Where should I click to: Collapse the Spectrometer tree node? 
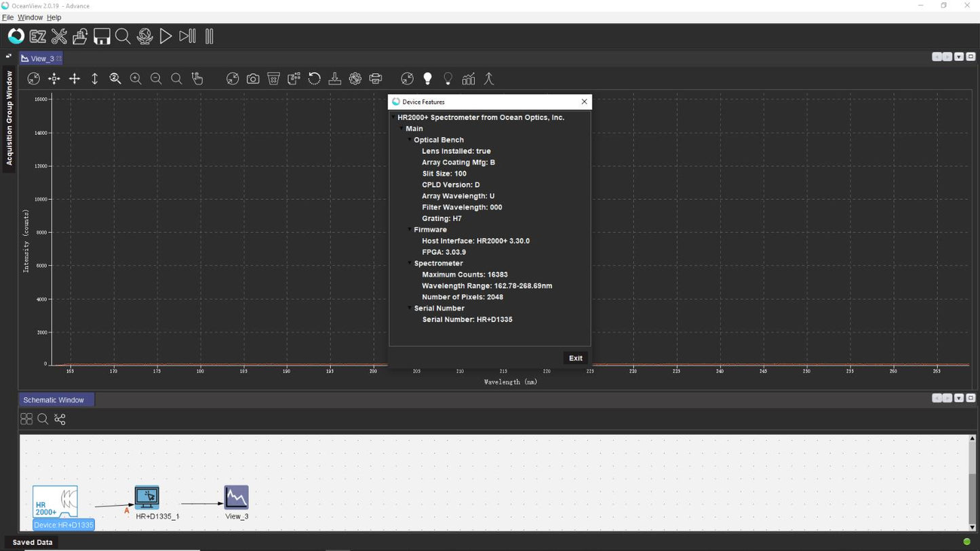pos(409,264)
